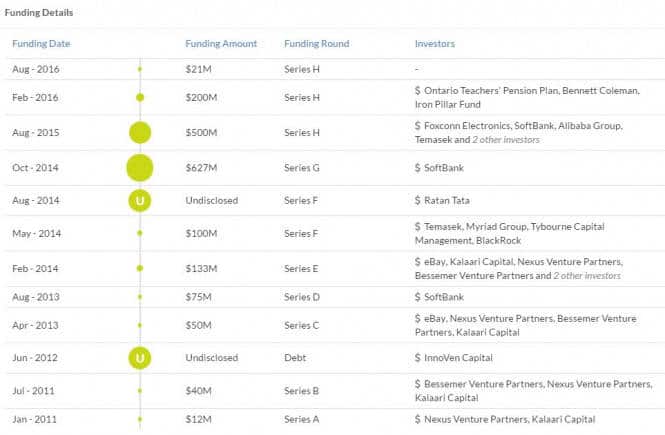Screen dimensions: 665x435
Task: Click the Funding Amount column header
Action: pos(221,44)
